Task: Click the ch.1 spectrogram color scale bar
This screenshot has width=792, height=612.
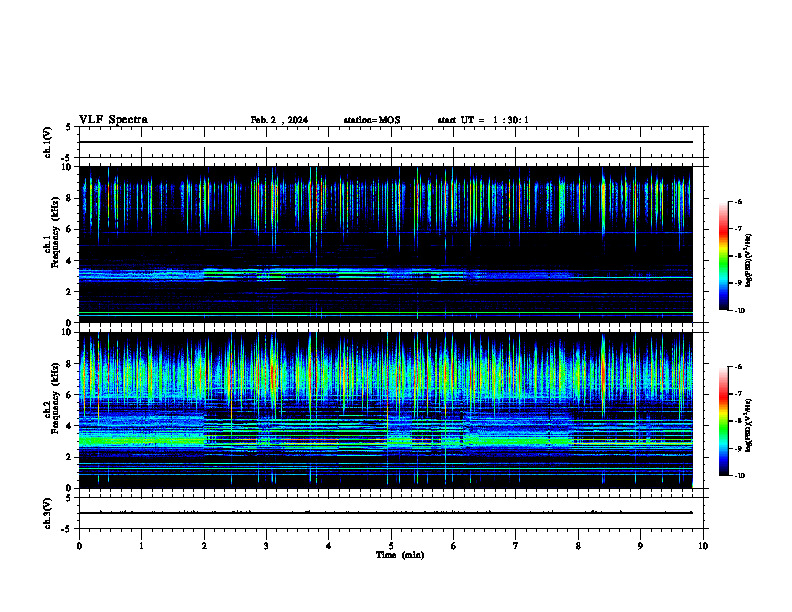Action: tap(723, 256)
